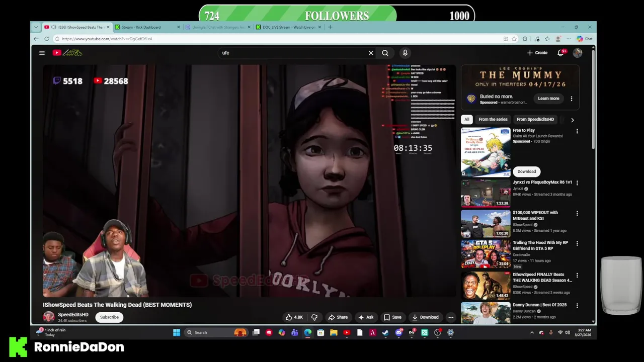Image resolution: width=644 pixels, height=362 pixels.
Task: Select the 'All' filter chip
Action: (467, 120)
